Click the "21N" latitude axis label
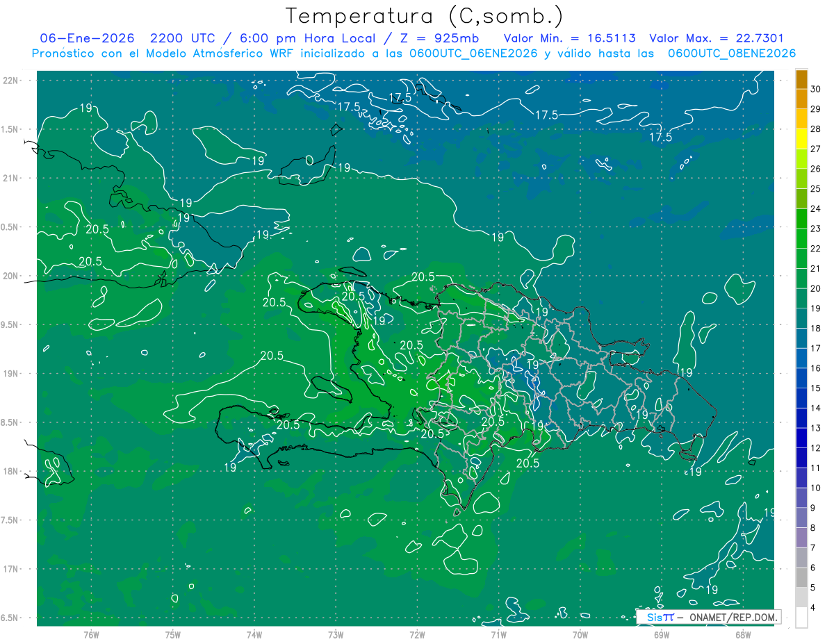 [x=11, y=179]
